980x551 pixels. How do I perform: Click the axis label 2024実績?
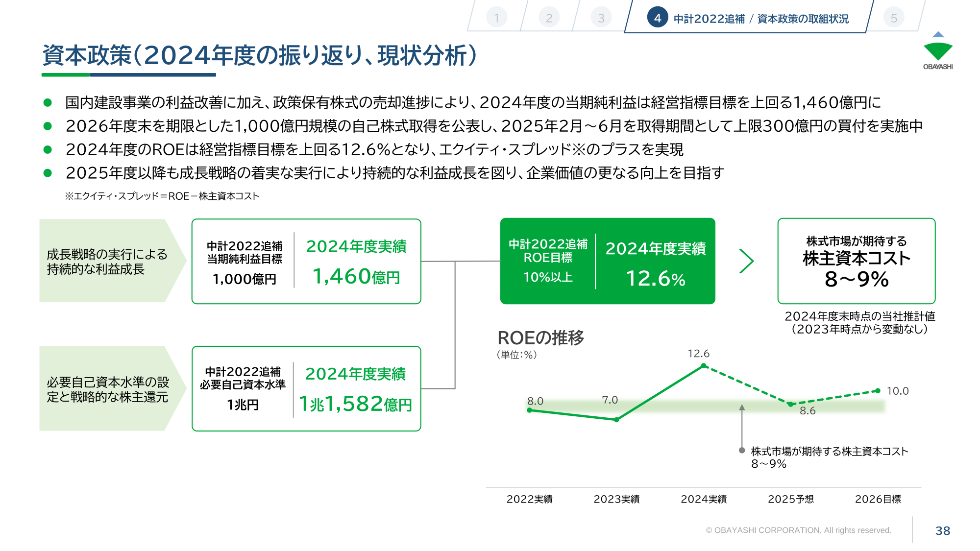704,499
